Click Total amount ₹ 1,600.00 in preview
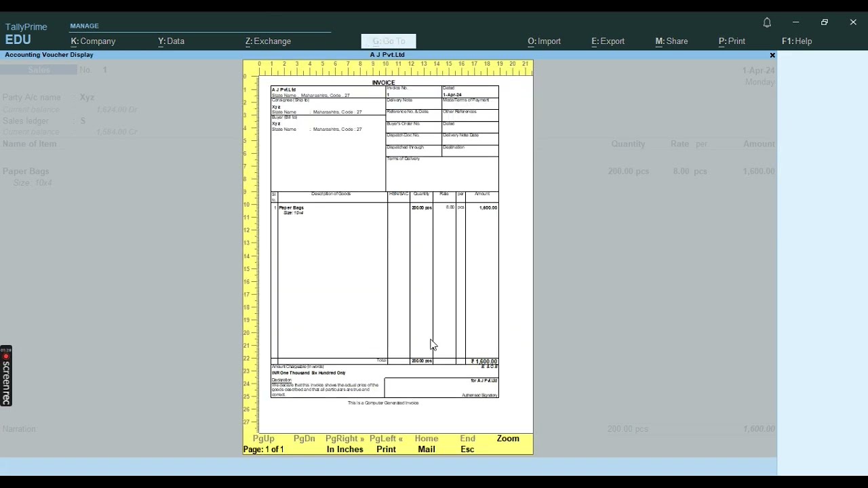Screen dimensions: 868x488 484,361
